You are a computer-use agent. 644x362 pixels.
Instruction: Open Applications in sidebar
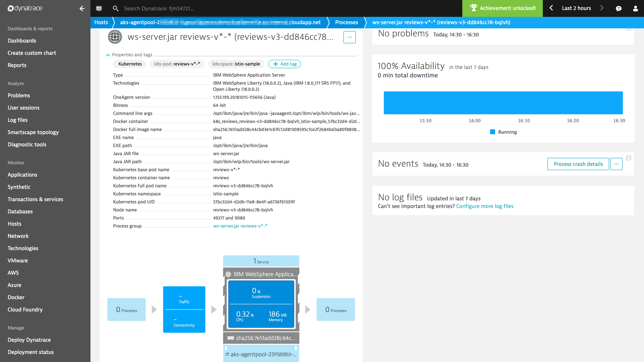tap(22, 175)
